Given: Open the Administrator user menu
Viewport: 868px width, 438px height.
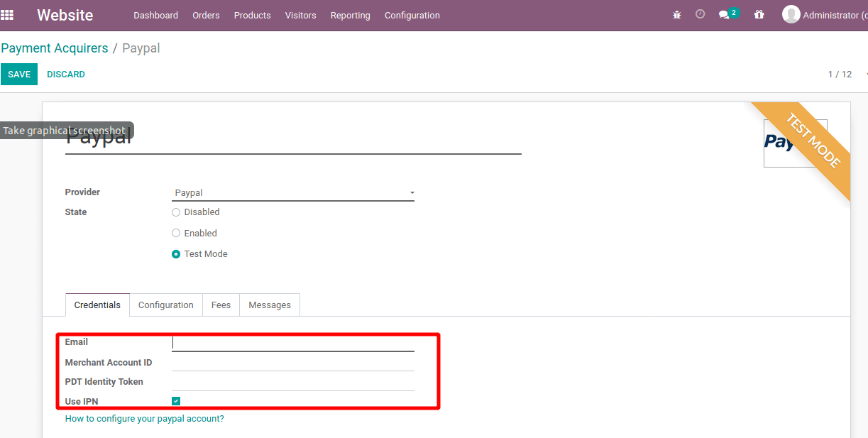Looking at the screenshot, I should tap(825, 15).
